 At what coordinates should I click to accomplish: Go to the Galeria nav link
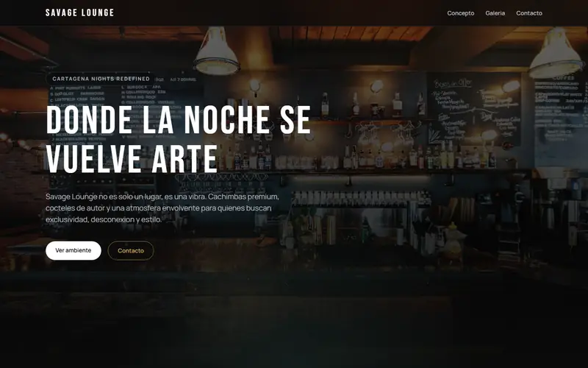(495, 13)
